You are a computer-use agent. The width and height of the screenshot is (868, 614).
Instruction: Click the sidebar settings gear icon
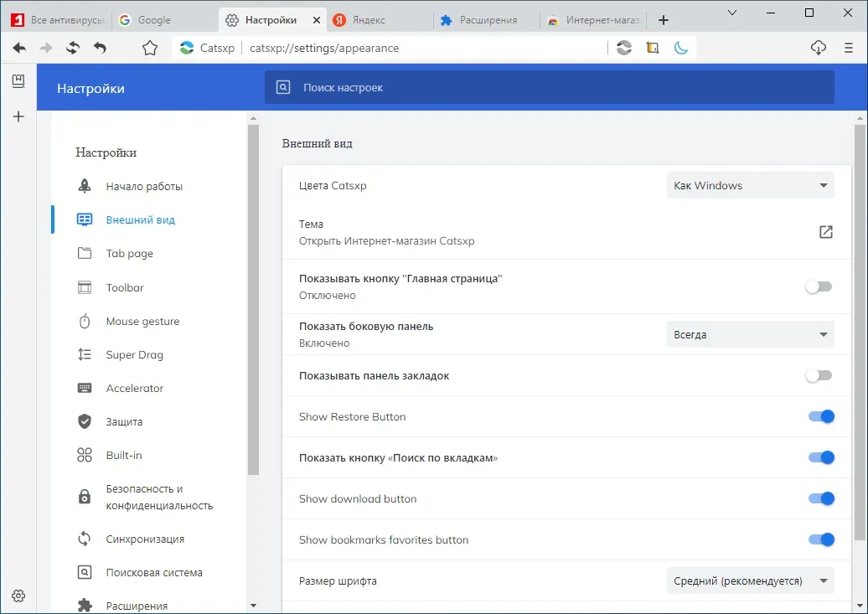click(18, 596)
